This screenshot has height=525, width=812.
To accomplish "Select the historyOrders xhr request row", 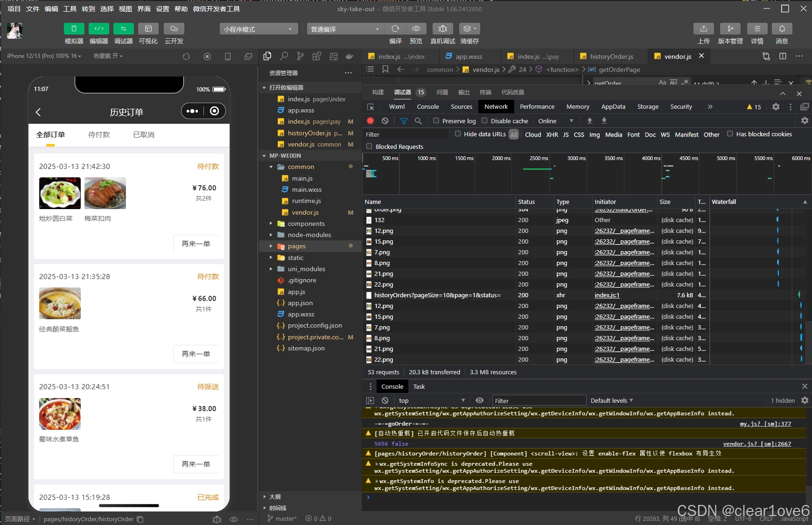I will pos(582,295).
